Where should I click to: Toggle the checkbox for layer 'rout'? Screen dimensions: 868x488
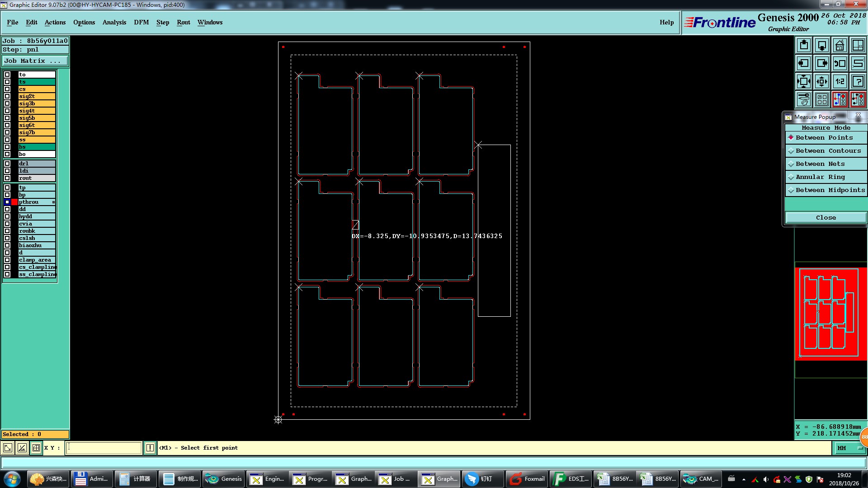point(7,178)
